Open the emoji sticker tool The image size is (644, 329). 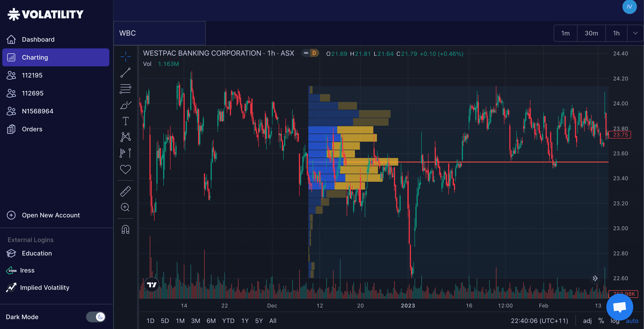tap(125, 169)
